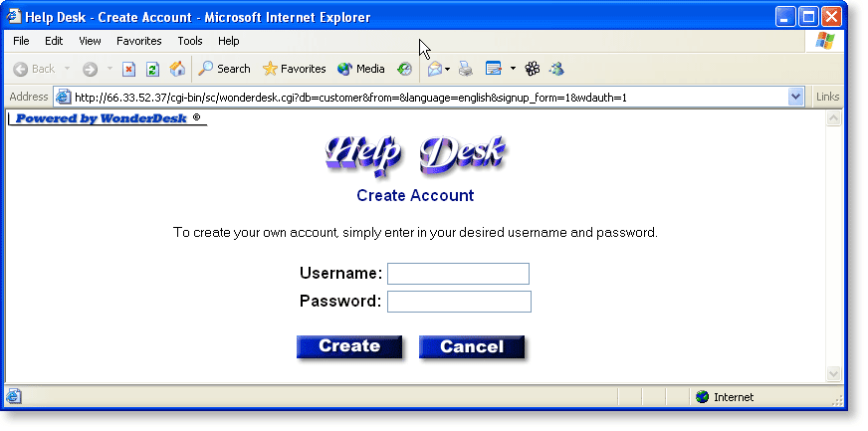The width and height of the screenshot is (868, 431).
Task: Click the Internet zone globe icon
Action: point(703,397)
